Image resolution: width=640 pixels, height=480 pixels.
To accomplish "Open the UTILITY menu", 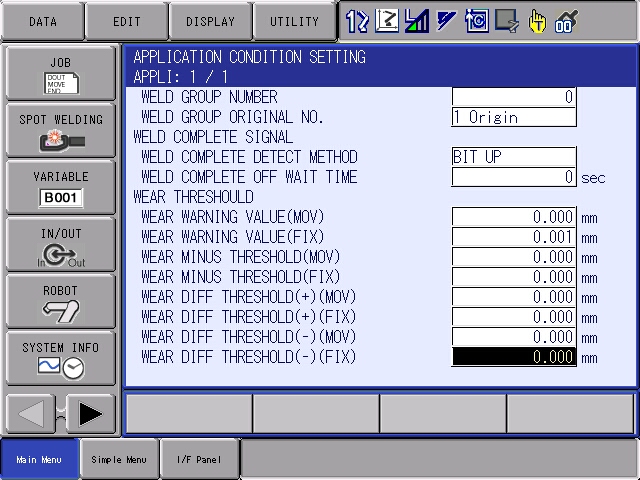I will click(x=294, y=21).
